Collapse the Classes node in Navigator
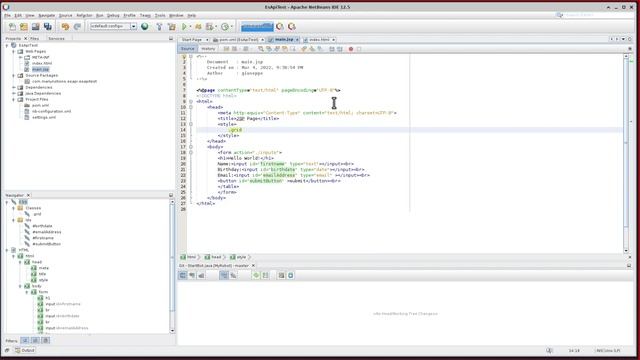This screenshot has height=360, width=640. pyautogui.click(x=13, y=208)
